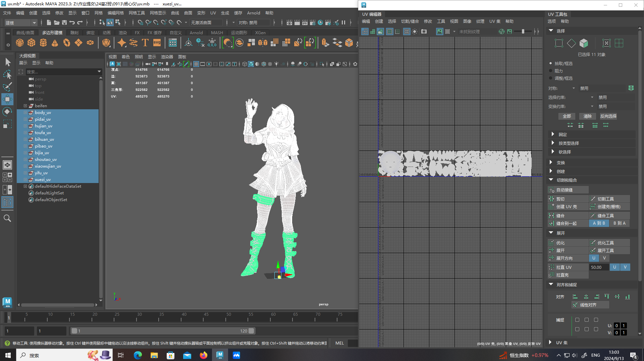Create a polygon sphere from the shelf
Image resolution: width=644 pixels, height=361 pixels.
(x=20, y=43)
